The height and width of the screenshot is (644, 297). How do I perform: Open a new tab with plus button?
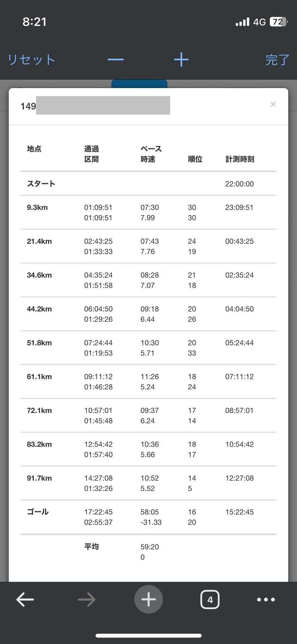[x=148, y=599]
